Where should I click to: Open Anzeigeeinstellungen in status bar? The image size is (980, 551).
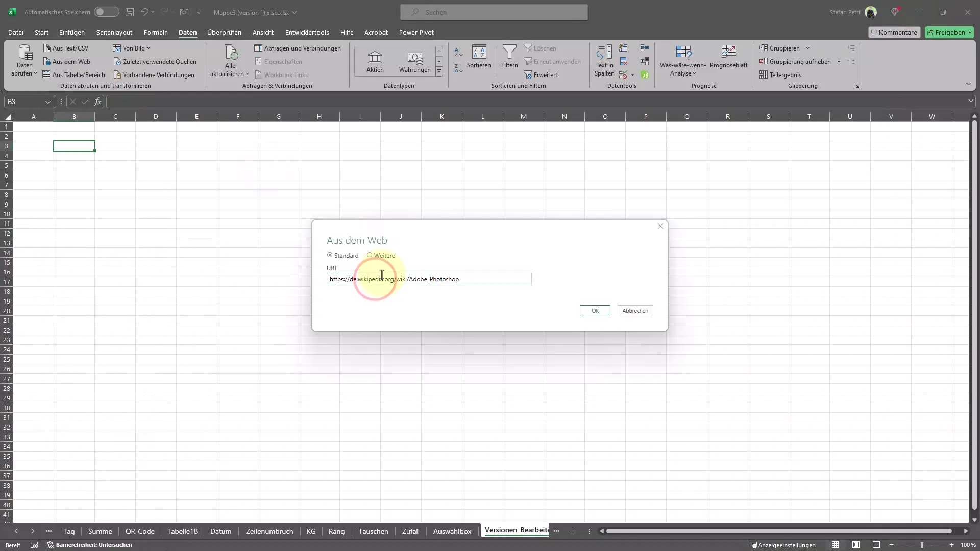(782, 545)
